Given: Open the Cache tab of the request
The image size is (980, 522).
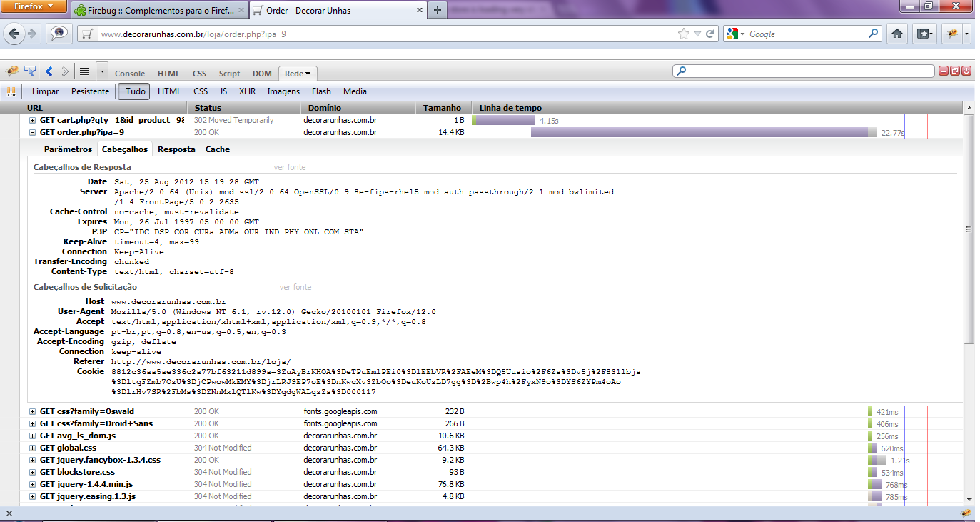Looking at the screenshot, I should click(218, 149).
